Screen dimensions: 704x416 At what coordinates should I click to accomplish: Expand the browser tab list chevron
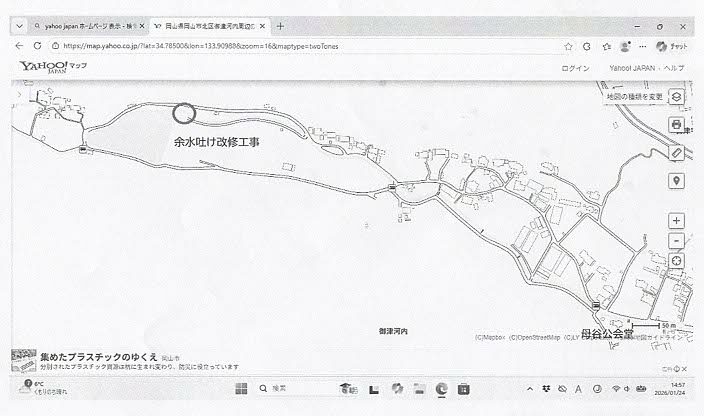(18, 25)
